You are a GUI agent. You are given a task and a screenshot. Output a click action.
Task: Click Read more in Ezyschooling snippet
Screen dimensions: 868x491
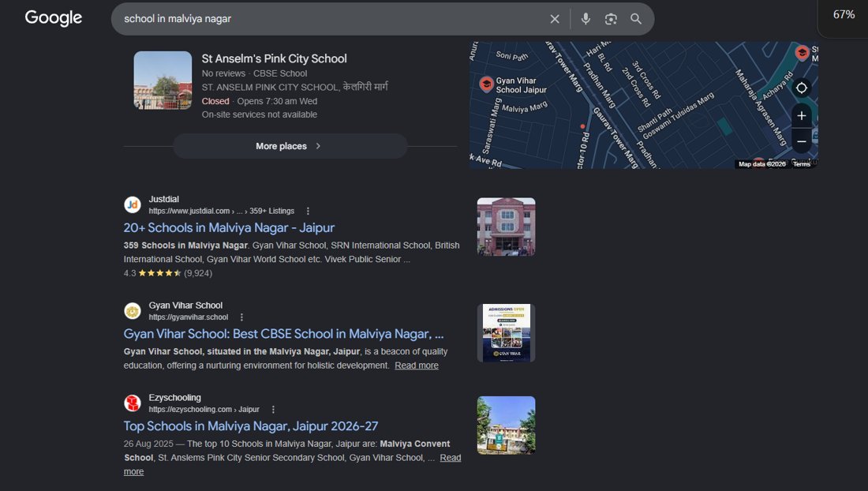(450, 458)
